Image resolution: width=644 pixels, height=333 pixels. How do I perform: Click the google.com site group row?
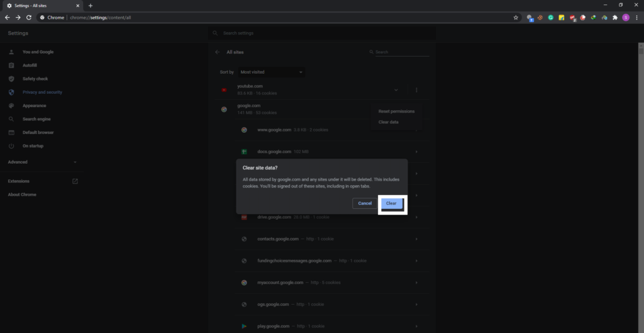(322, 109)
